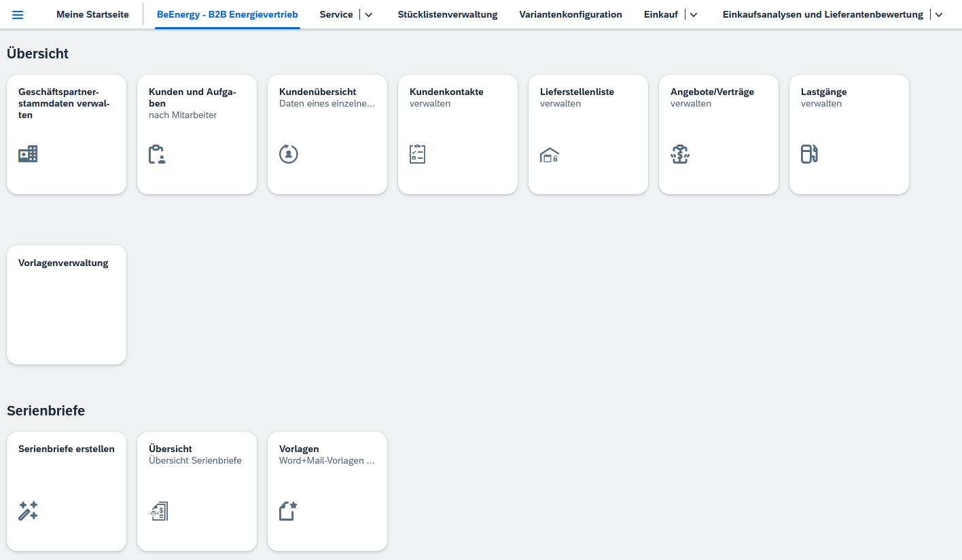Expand the Einkauf dropdown arrow
Viewport: 962px width, 560px height.
[694, 15]
